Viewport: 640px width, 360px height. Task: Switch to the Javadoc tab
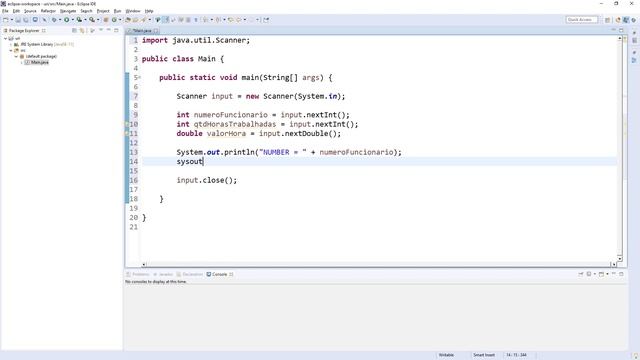[x=163, y=274]
